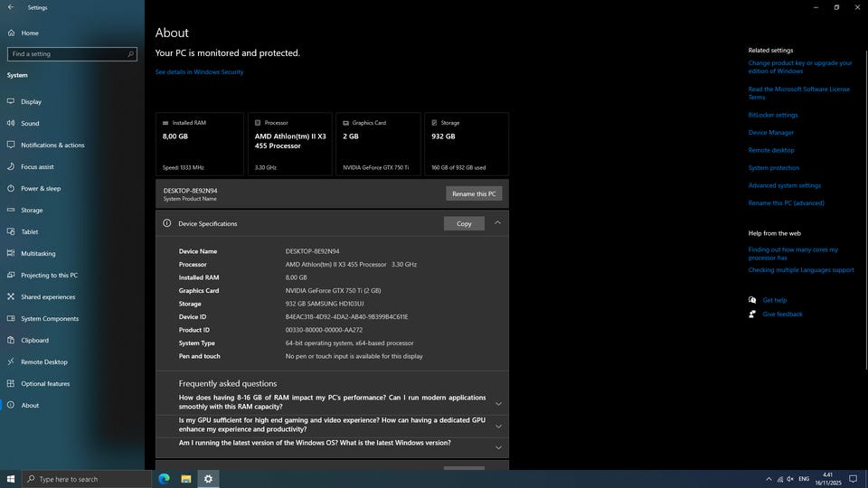Open System protection link
Image resolution: width=868 pixels, height=488 pixels.
click(774, 168)
